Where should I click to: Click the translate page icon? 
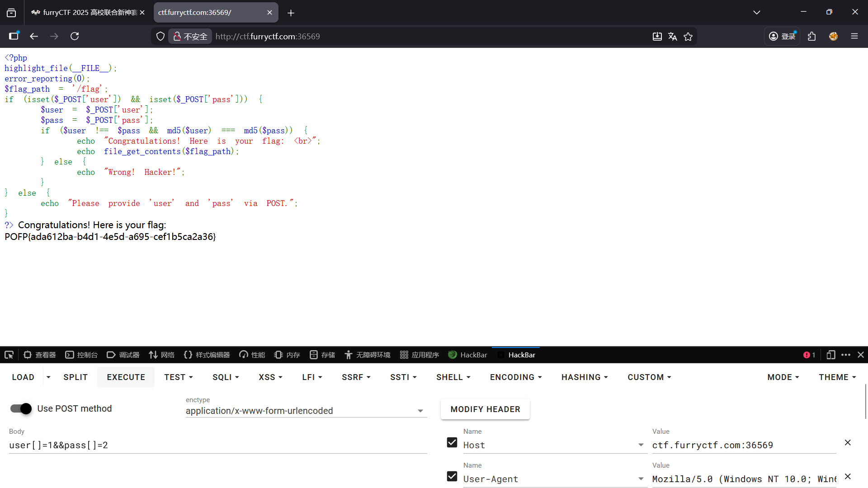[x=672, y=36]
